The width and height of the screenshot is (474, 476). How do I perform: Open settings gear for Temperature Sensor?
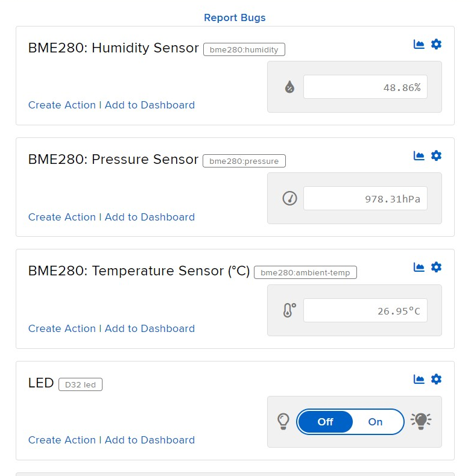[436, 267]
